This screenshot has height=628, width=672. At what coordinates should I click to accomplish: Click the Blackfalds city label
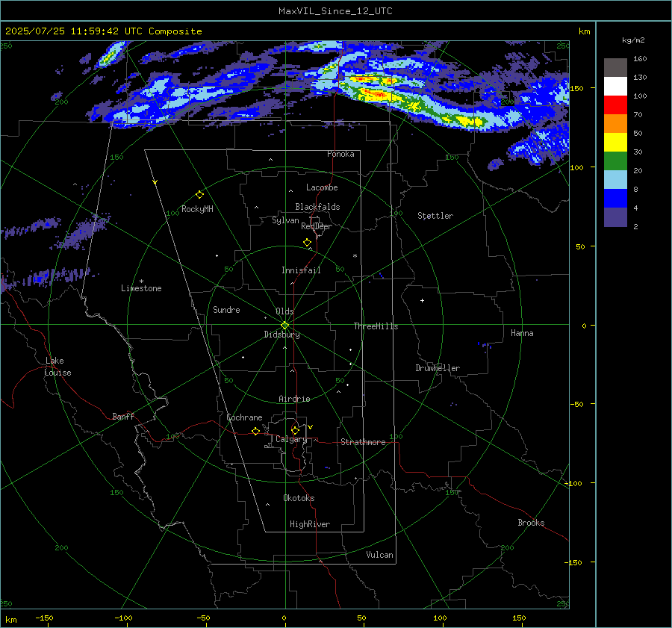(x=317, y=207)
